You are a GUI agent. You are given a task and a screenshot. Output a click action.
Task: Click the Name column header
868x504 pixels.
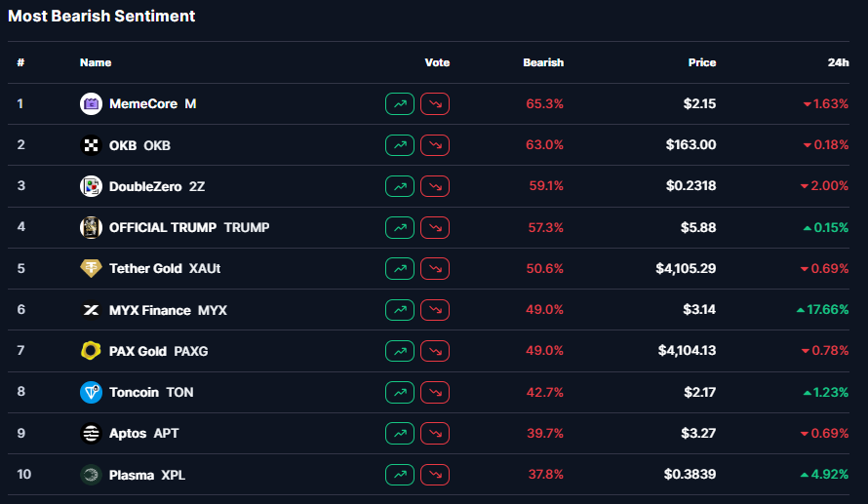[x=96, y=62]
